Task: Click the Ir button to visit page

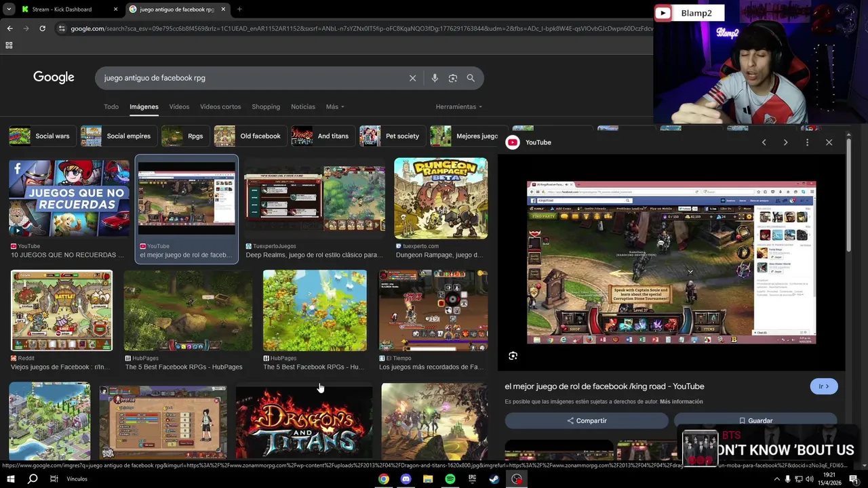Action: [x=824, y=386]
